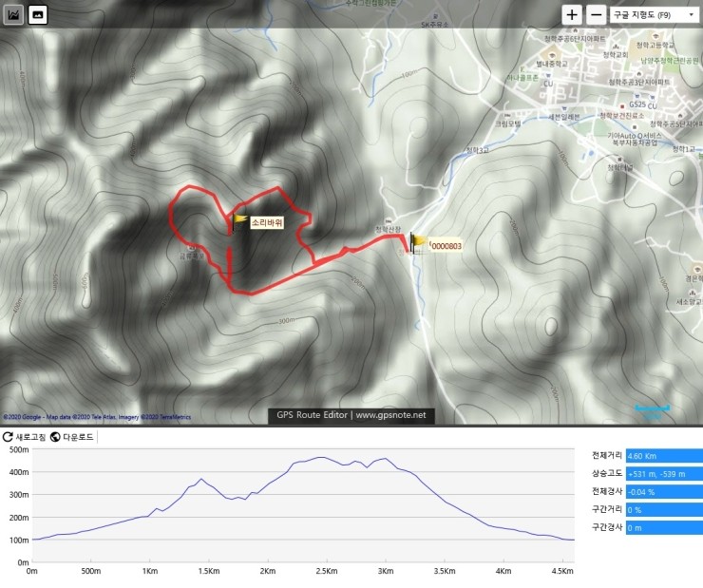
Task: Click the SK주유소 gas station label
Action: coord(434,25)
